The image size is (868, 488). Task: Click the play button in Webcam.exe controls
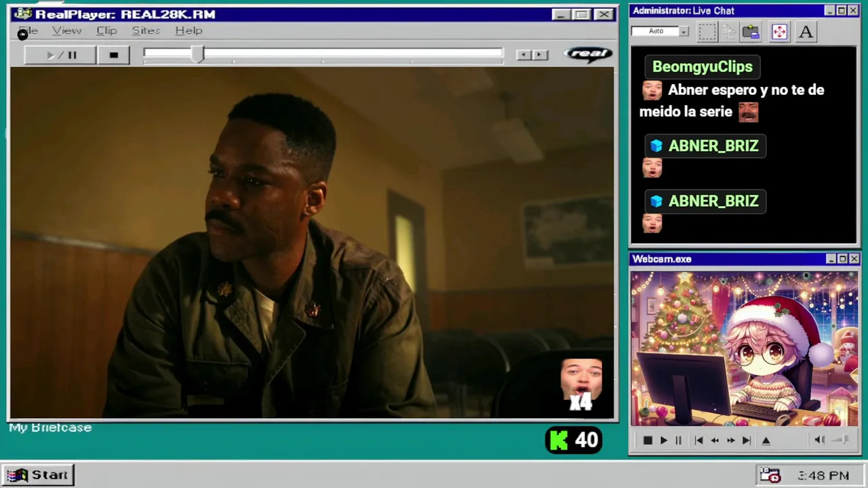tap(663, 441)
